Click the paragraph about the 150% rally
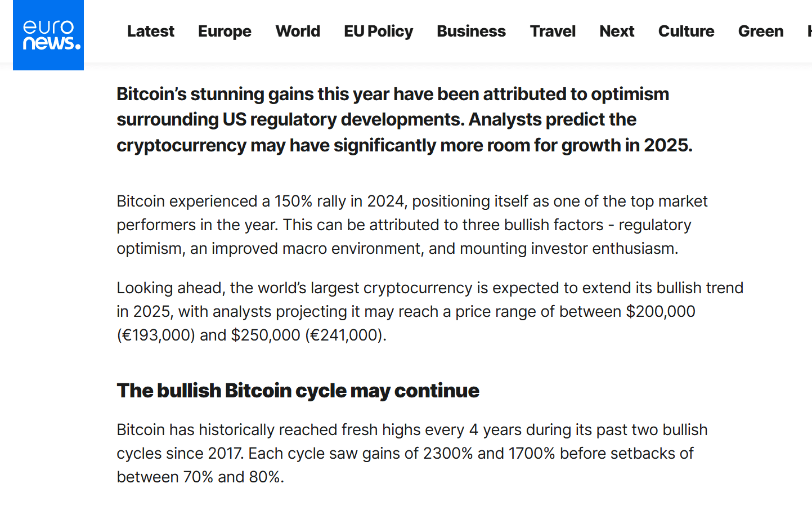The height and width of the screenshot is (506, 812). click(x=412, y=225)
